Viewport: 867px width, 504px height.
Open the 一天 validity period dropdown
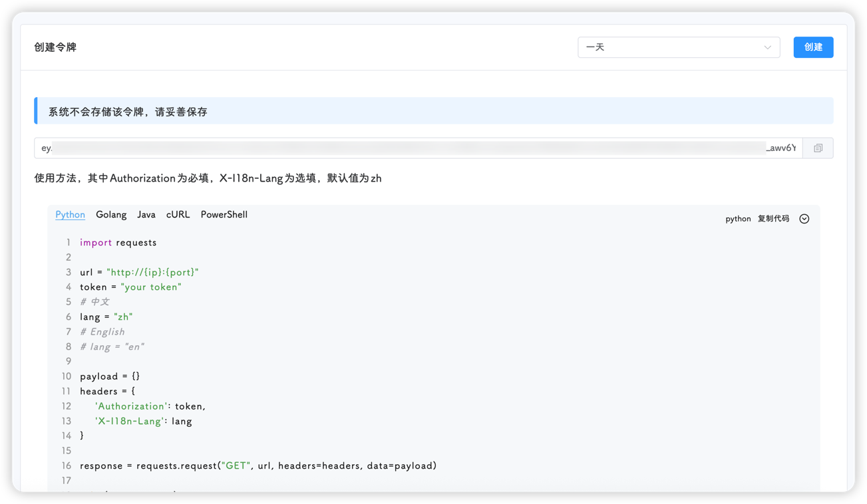pyautogui.click(x=677, y=47)
